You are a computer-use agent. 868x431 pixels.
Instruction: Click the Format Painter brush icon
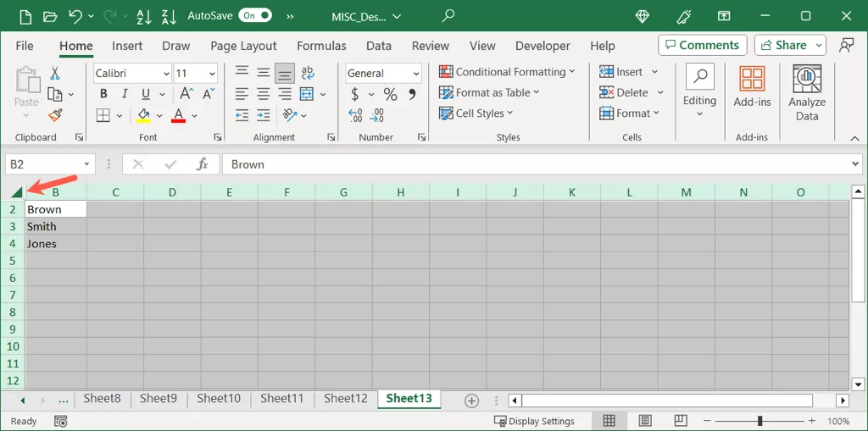(x=55, y=115)
